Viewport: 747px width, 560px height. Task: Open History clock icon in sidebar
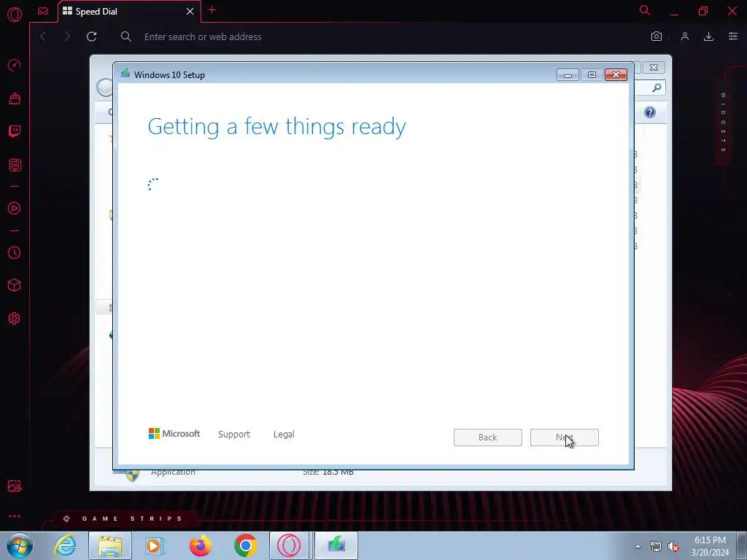pos(15,252)
